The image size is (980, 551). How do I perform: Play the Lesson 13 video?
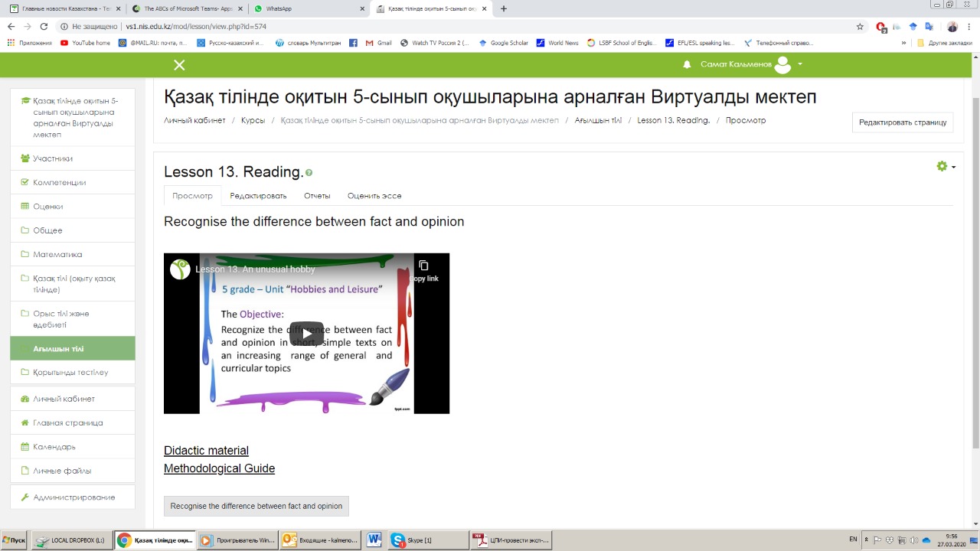(306, 334)
